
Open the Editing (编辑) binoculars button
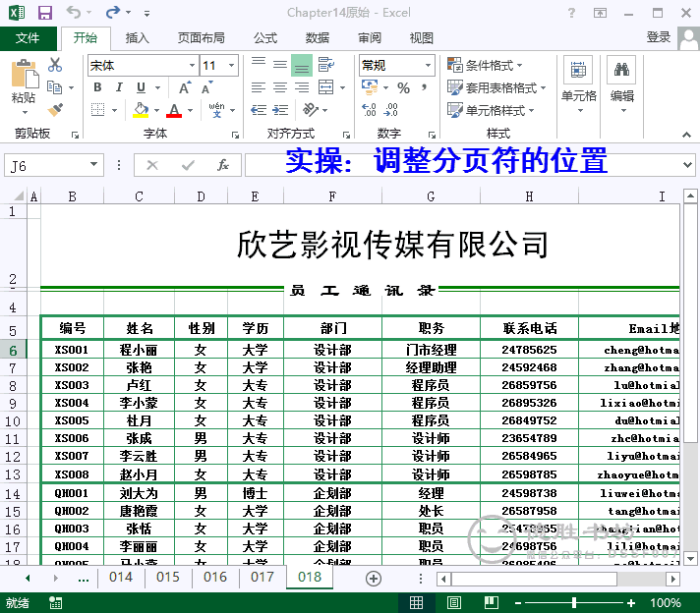click(622, 84)
